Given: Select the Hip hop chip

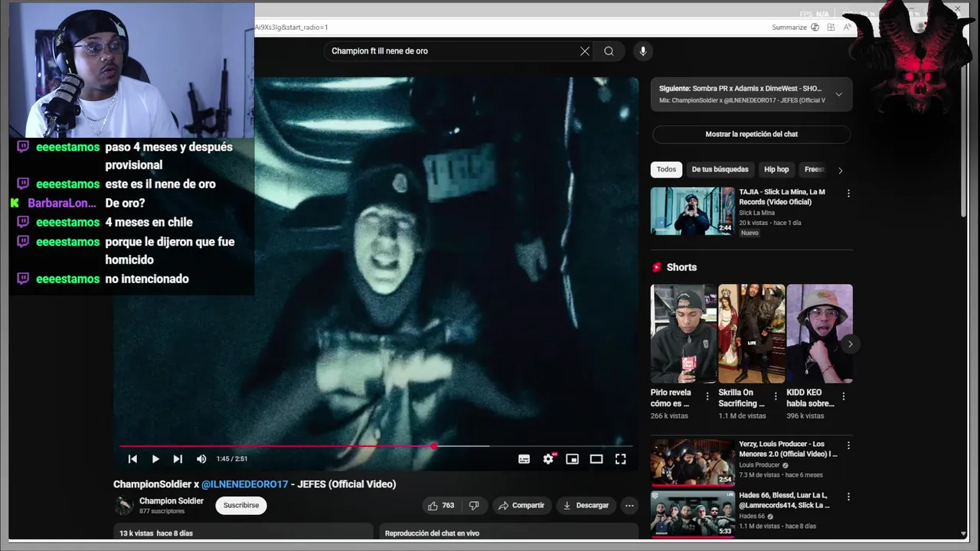Looking at the screenshot, I should 776,169.
